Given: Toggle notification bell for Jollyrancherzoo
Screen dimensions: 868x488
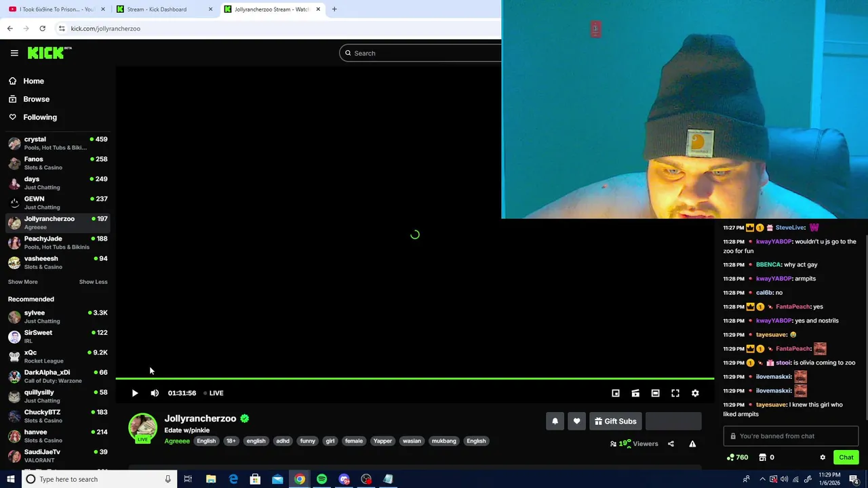Looking at the screenshot, I should (555, 421).
